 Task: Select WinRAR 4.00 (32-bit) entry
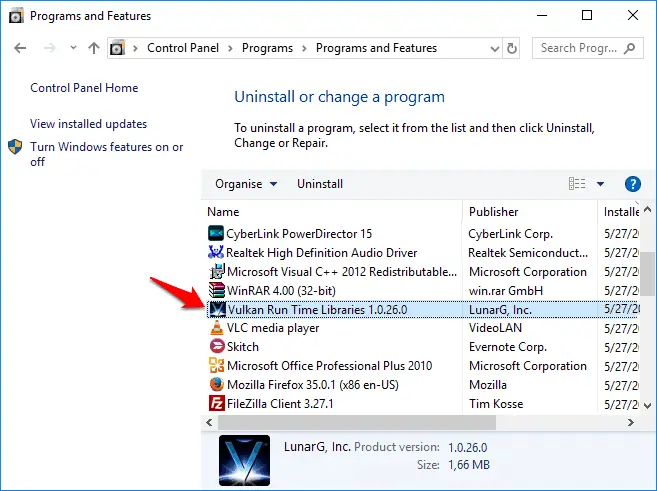point(281,290)
